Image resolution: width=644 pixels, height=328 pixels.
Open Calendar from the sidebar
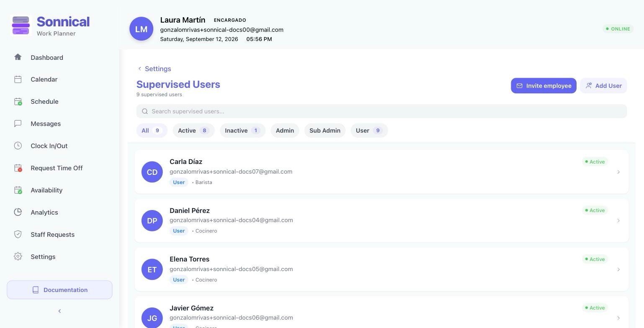pos(44,79)
